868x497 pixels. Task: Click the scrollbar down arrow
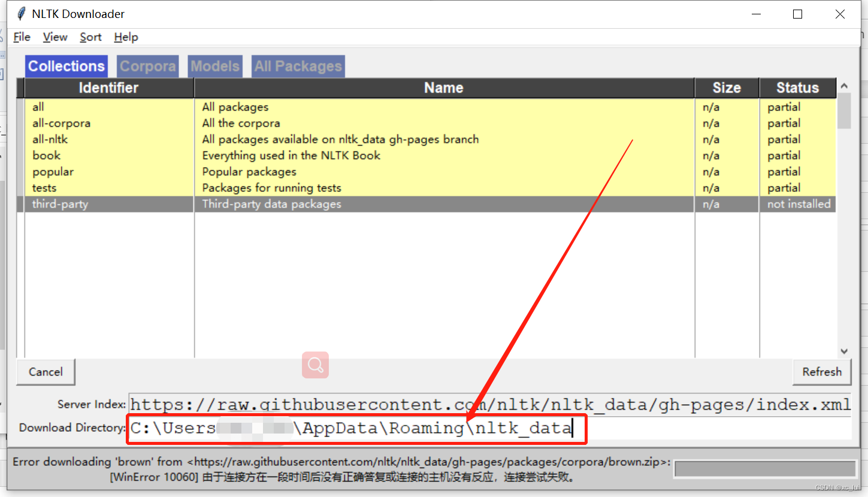point(844,351)
